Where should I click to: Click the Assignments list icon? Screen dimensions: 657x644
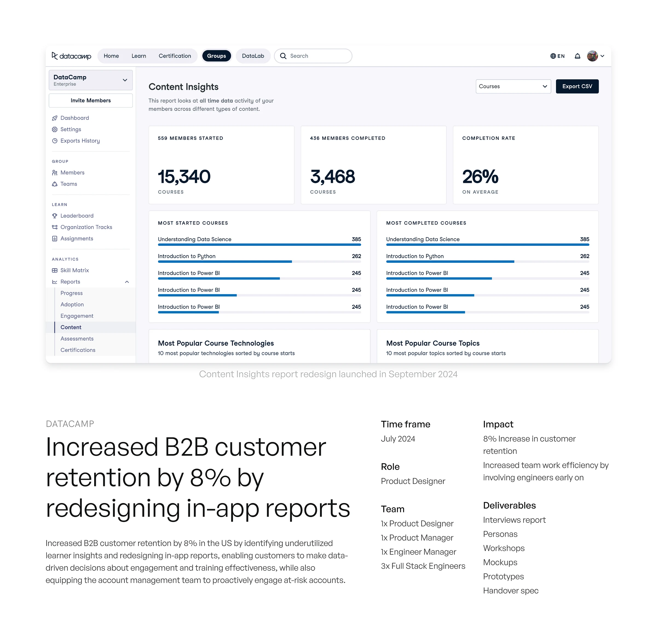(x=54, y=238)
